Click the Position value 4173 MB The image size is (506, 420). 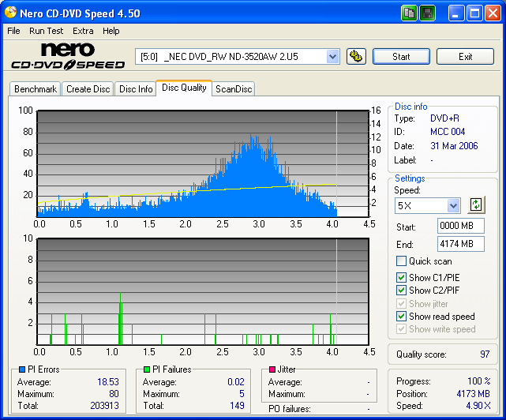pyautogui.click(x=473, y=394)
